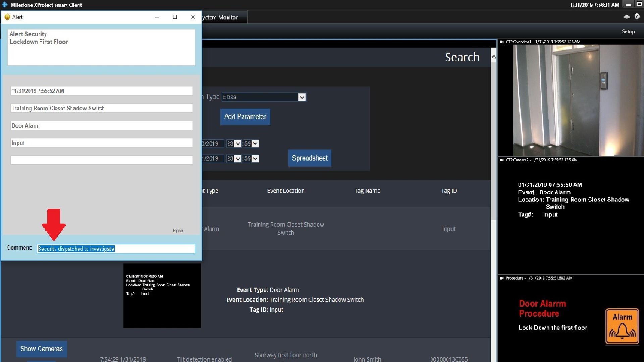Click the John Smith tag name cell
The height and width of the screenshot is (362, 644).
(x=367, y=359)
